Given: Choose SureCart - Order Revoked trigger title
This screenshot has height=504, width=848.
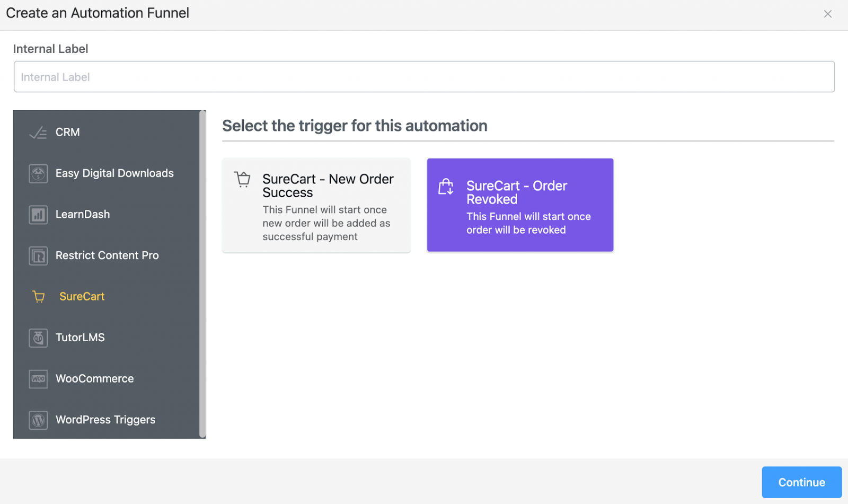Looking at the screenshot, I should point(517,192).
